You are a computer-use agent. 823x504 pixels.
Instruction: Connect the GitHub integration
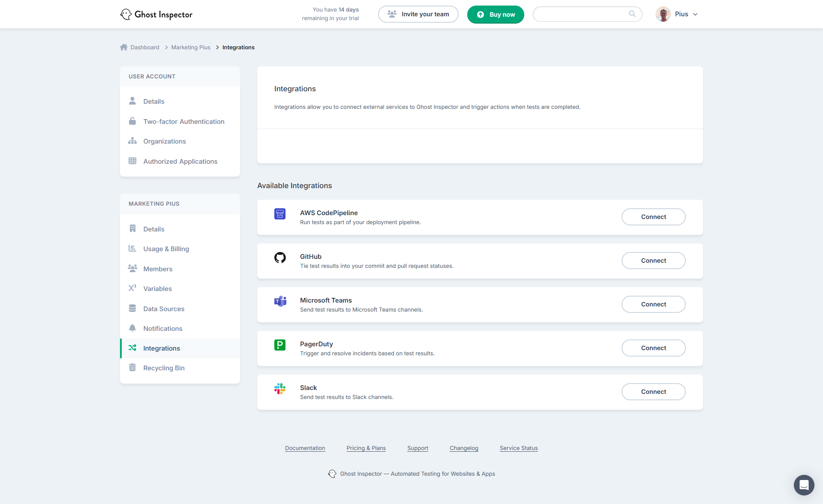coord(653,261)
